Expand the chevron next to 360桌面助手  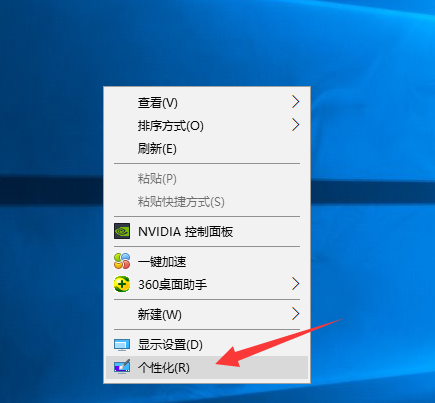(296, 284)
